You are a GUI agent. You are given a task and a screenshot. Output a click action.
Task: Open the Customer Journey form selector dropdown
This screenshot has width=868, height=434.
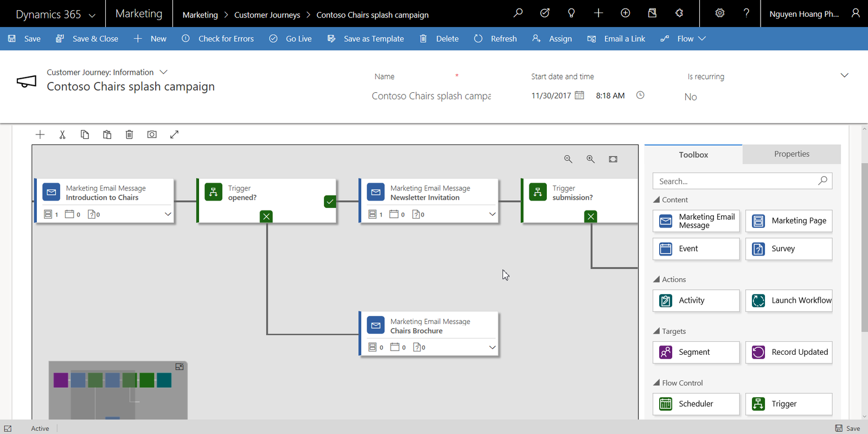(x=163, y=72)
